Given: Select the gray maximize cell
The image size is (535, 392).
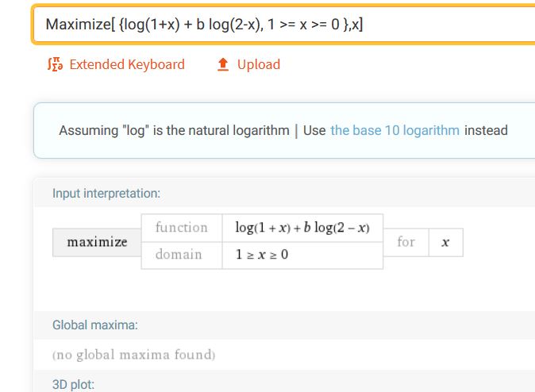Looking at the screenshot, I should pyautogui.click(x=97, y=242).
